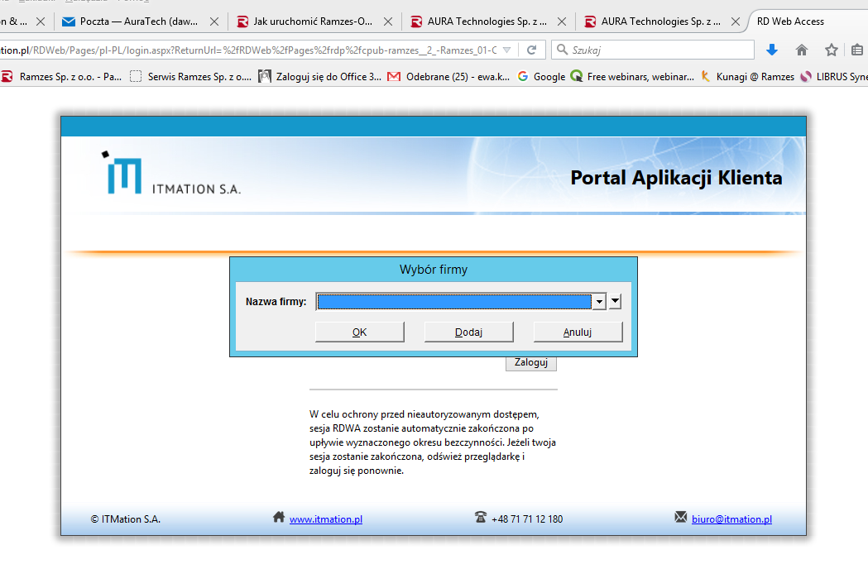Viewport: 868px width, 588px height.
Task: Switch to the Poczta — AuraTech tab
Action: click(x=138, y=22)
